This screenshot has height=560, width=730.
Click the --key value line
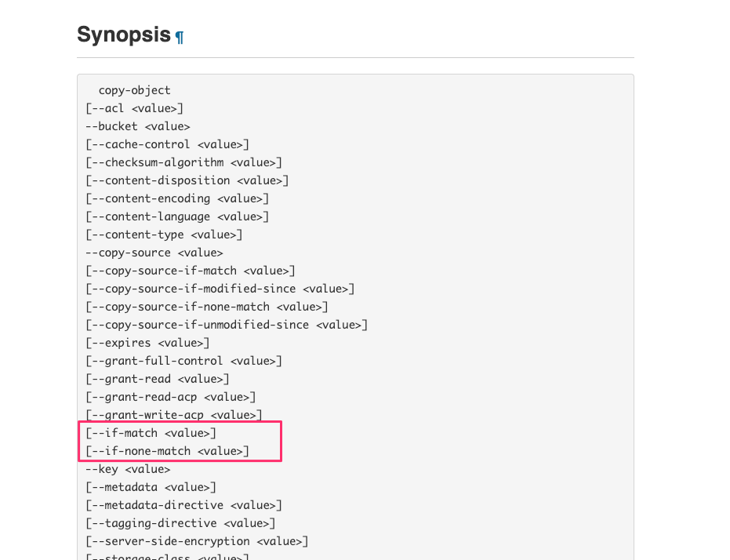point(128,469)
